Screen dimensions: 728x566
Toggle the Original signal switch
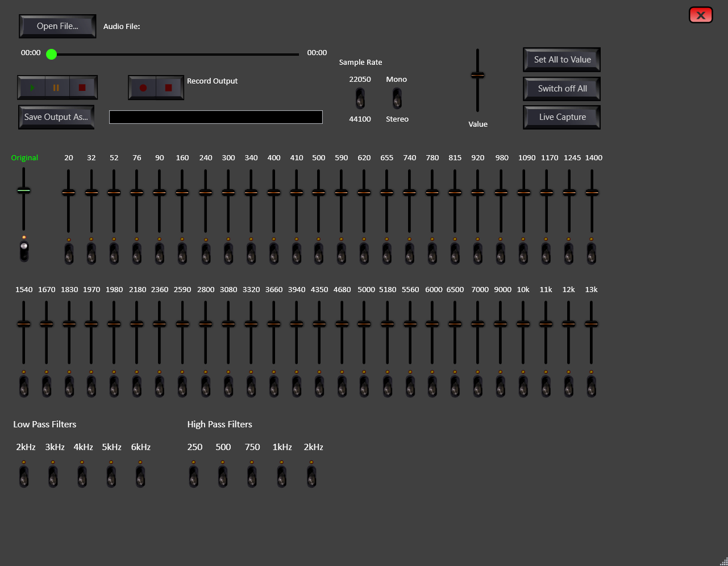click(24, 250)
